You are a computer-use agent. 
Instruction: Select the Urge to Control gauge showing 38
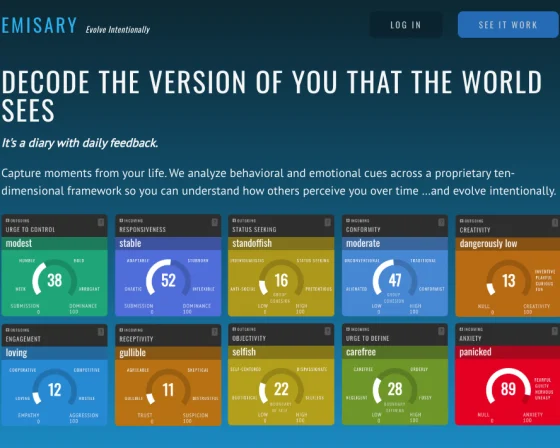coord(54,279)
